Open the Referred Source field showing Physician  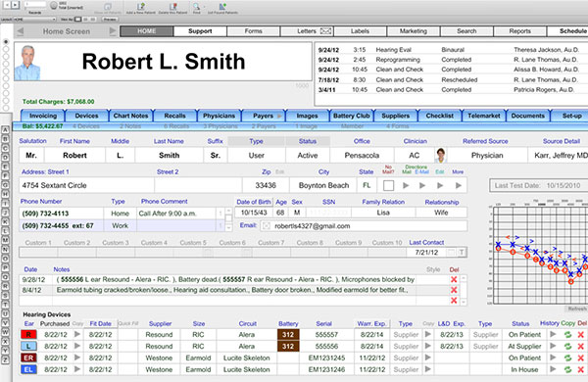pos(487,155)
